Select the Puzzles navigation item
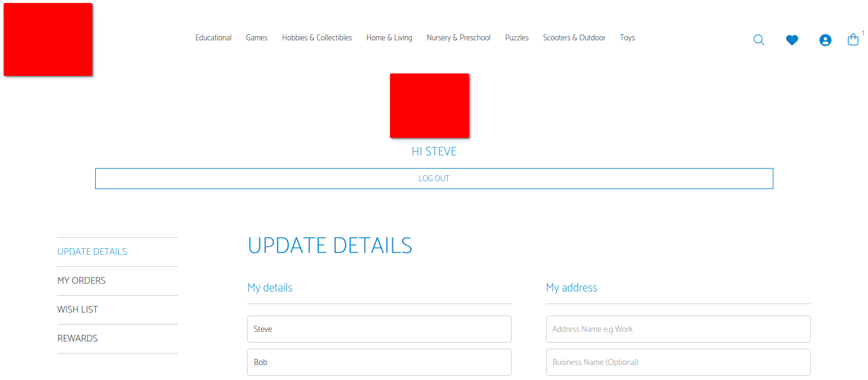This screenshot has width=868, height=380. pos(517,38)
